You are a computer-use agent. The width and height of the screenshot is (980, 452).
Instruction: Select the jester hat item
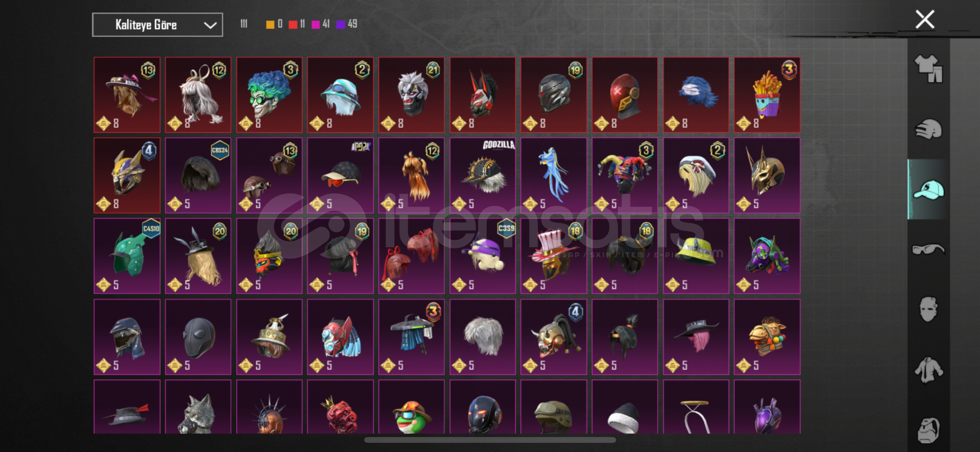tap(625, 175)
